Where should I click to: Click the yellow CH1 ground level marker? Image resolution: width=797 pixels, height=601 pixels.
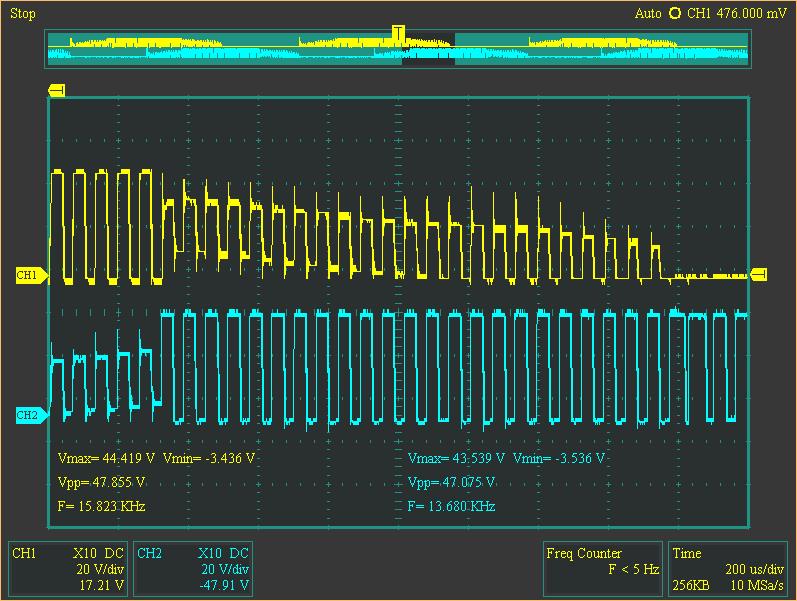[29, 274]
